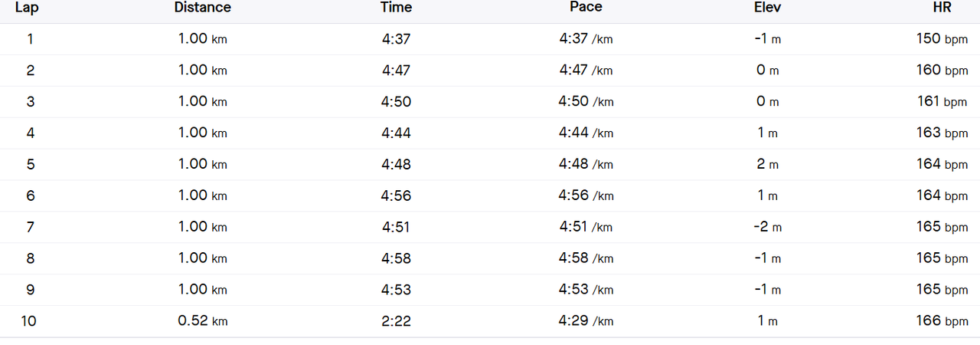
Task: Select the 166 bpm heart rate cell
Action: coord(942,322)
